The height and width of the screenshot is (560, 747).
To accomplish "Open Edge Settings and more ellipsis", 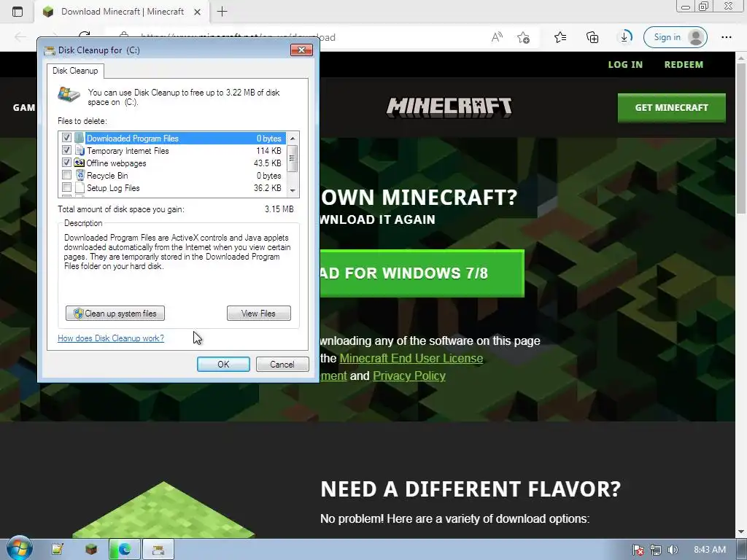I will pos(726,37).
